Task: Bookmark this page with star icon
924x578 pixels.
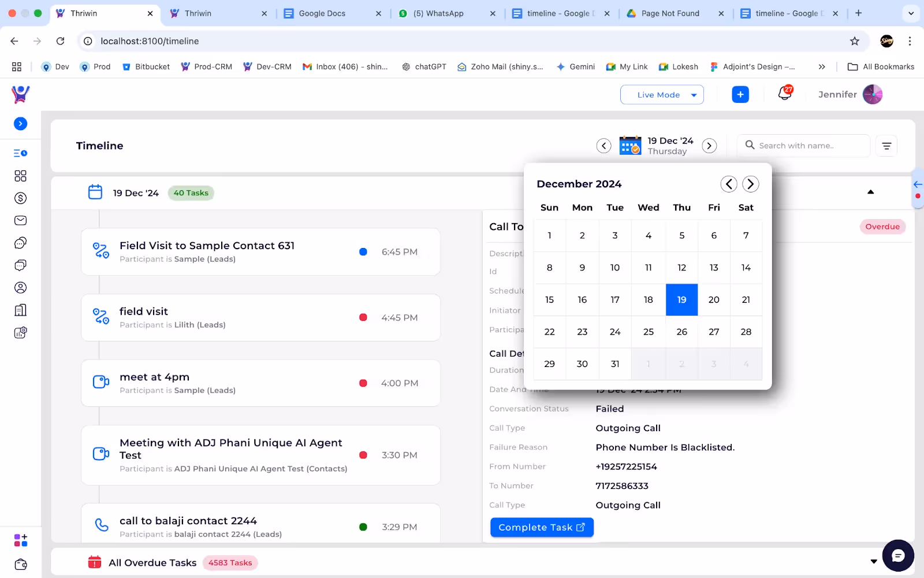Action: click(x=855, y=41)
